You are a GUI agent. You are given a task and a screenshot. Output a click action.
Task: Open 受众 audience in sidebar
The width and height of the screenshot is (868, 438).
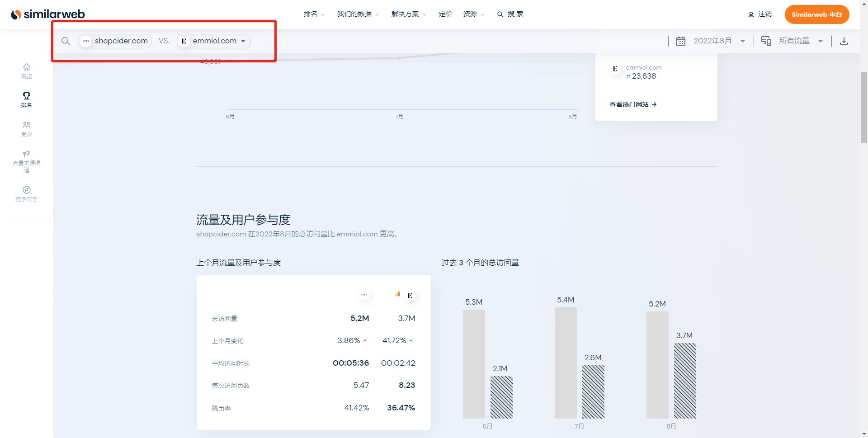click(27, 129)
